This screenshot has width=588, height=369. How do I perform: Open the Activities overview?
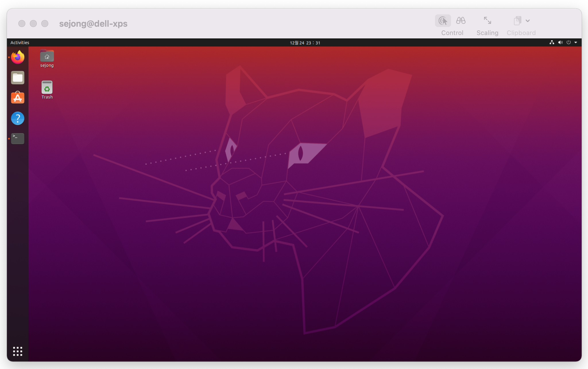(20, 42)
